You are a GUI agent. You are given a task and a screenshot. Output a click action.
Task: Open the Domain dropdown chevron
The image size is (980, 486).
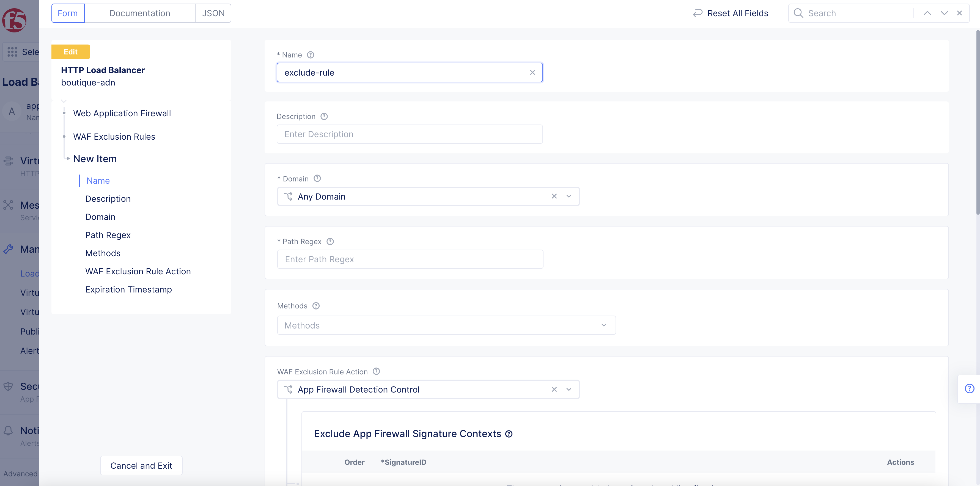click(x=569, y=196)
